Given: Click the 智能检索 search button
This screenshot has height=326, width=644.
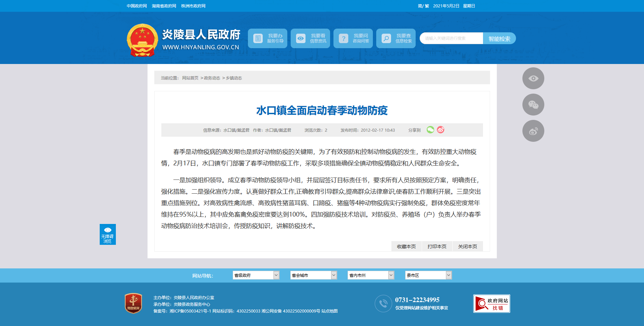Looking at the screenshot, I should [x=499, y=38].
